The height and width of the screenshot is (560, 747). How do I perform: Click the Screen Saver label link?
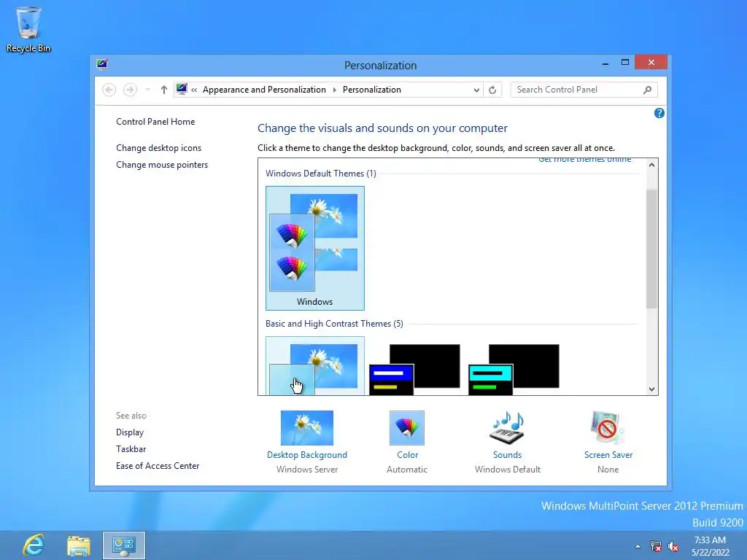tap(608, 455)
